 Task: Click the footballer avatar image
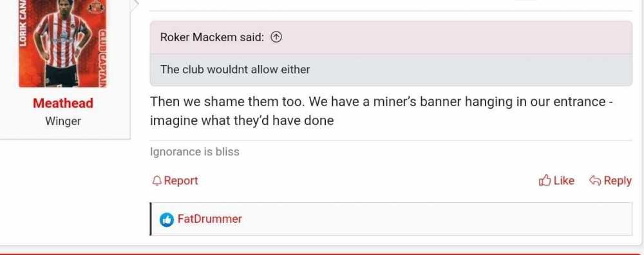[62, 44]
